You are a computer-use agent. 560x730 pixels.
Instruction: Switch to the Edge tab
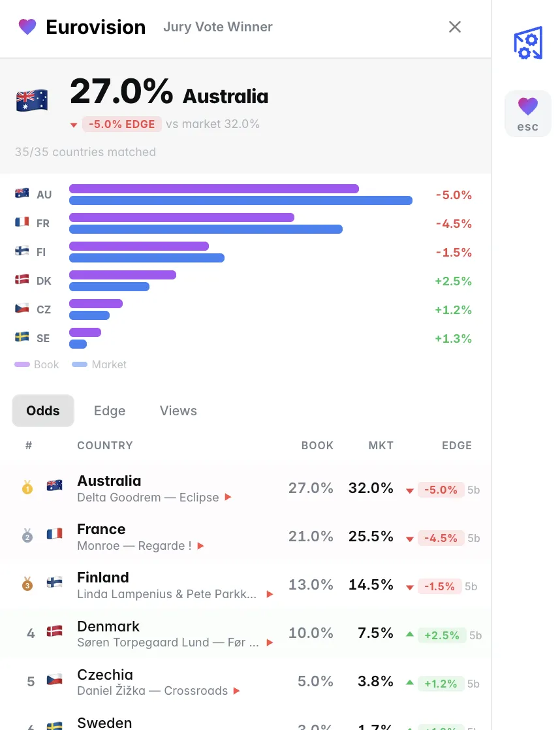coord(109,411)
